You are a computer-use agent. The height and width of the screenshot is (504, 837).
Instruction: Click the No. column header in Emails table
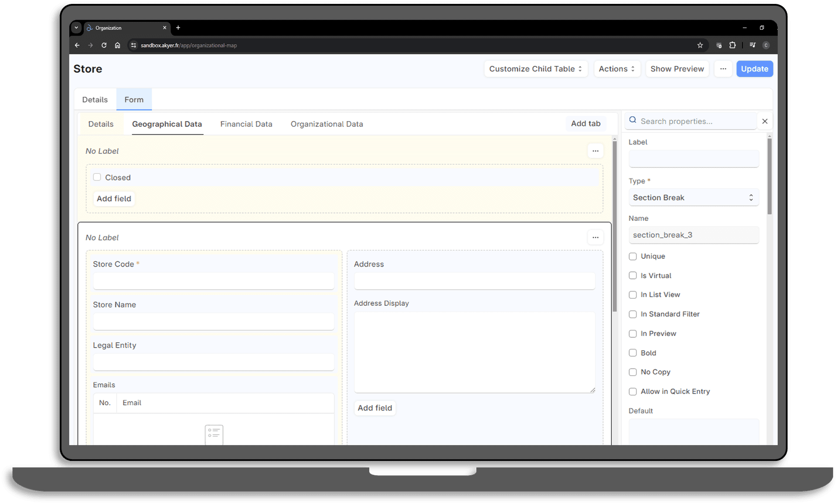point(105,403)
